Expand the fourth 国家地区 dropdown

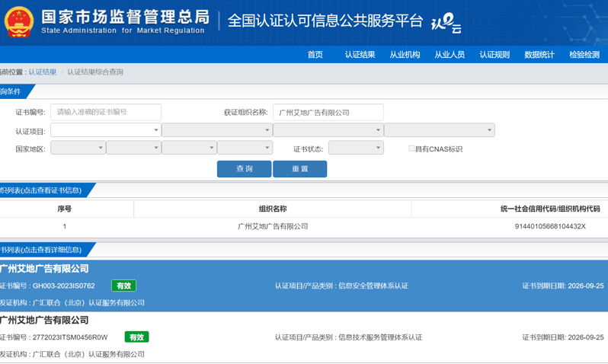pyautogui.click(x=245, y=148)
